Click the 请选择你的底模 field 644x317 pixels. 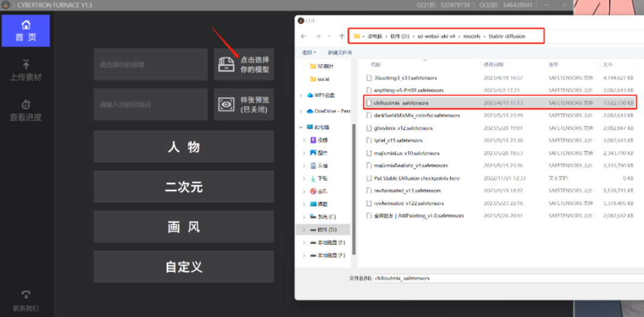tap(150, 64)
